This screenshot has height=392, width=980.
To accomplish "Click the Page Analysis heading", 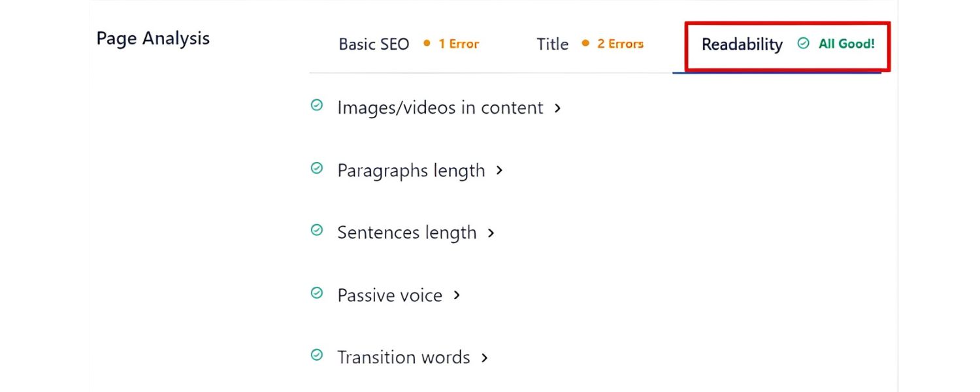I will coord(152,38).
